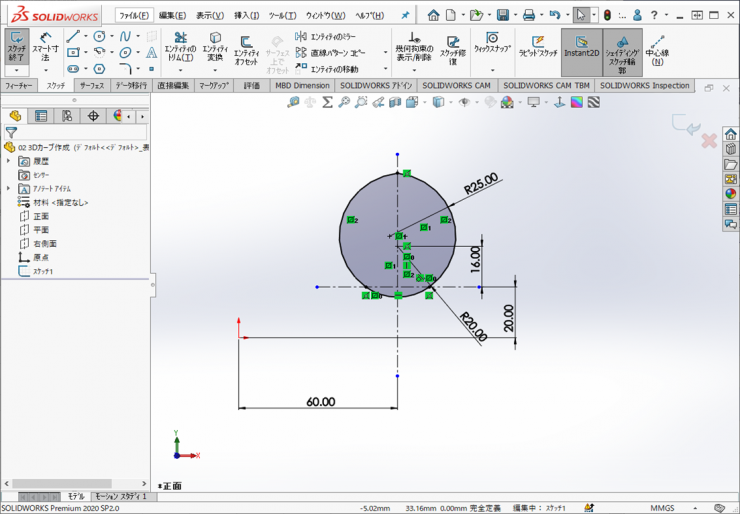Expand the 履歴 (History) tree node
This screenshot has height=514, width=740.
point(9,161)
